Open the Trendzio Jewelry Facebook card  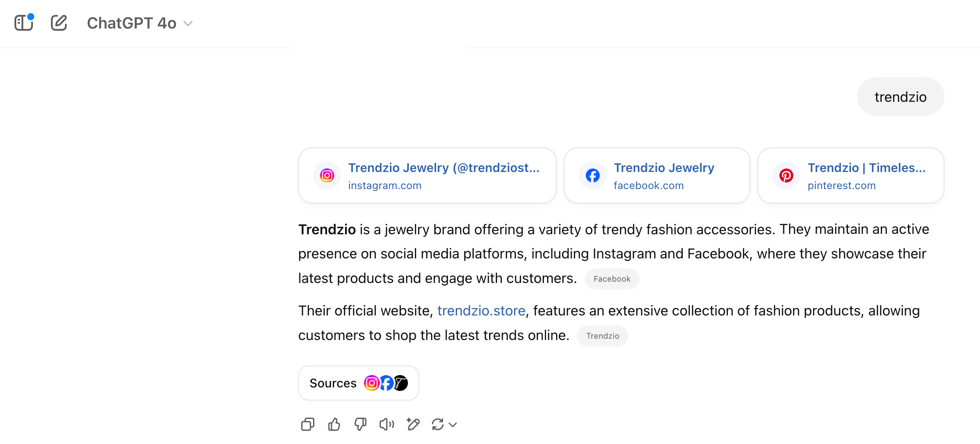pos(656,175)
